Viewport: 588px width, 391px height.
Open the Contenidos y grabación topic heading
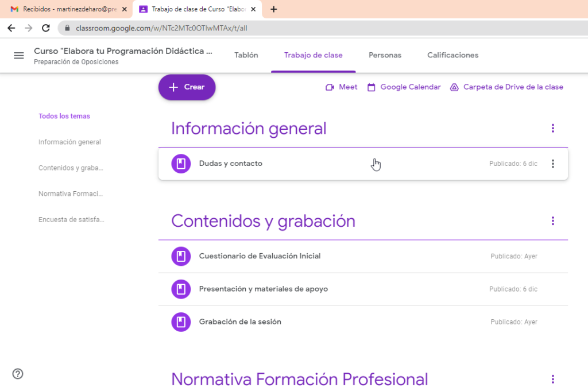click(x=263, y=221)
